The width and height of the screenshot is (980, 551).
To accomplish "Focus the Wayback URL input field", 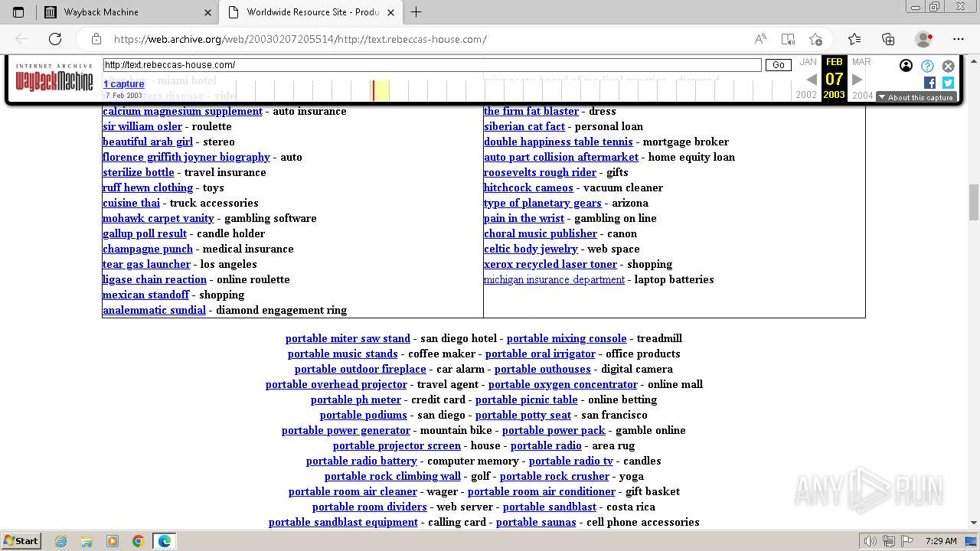I will (x=433, y=65).
